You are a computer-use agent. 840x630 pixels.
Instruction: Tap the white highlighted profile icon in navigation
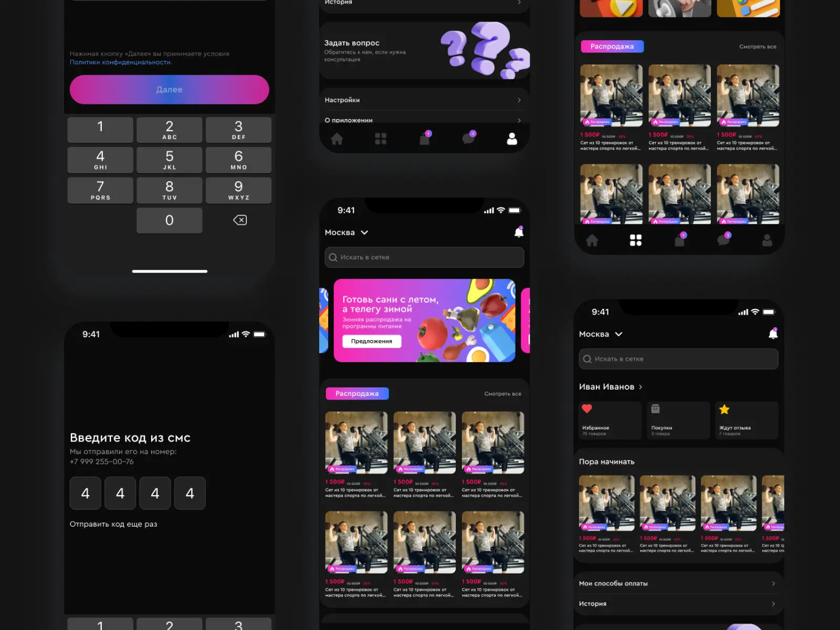[x=512, y=139]
